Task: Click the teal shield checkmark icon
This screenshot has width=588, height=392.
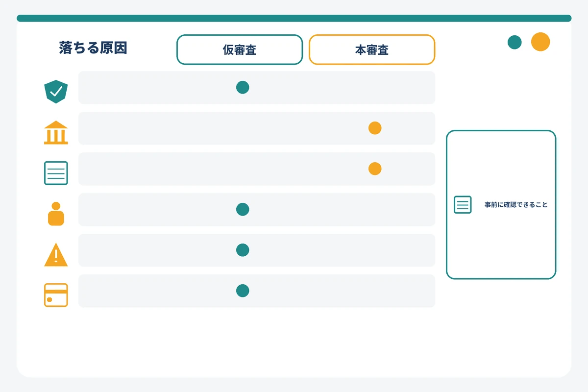Action: [56, 92]
